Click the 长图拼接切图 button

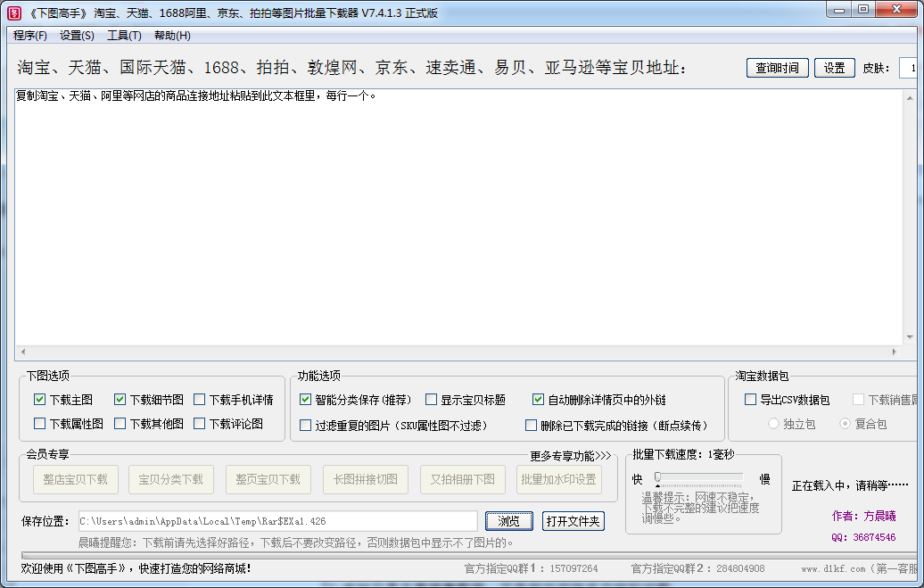point(366,479)
